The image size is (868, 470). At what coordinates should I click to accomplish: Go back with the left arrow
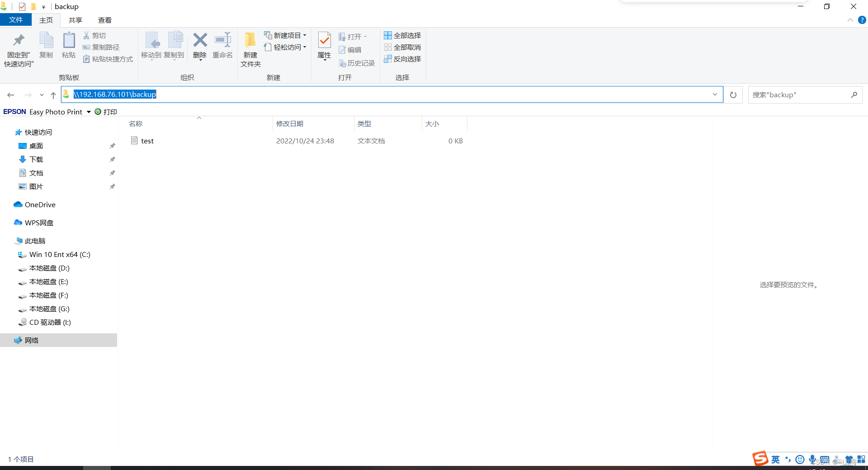(11, 95)
